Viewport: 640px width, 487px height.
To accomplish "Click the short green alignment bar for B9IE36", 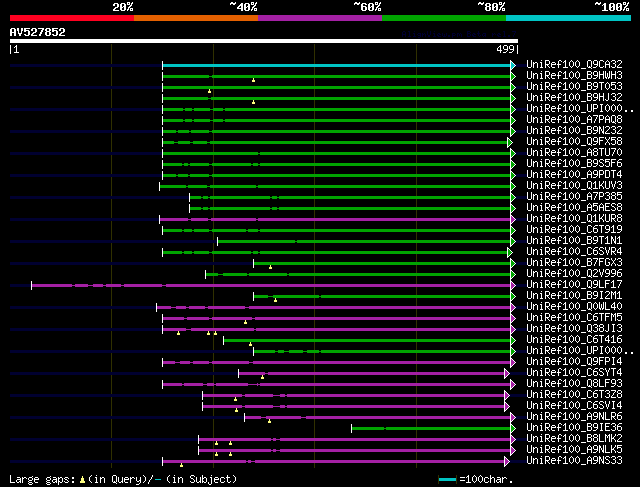I will pyautogui.click(x=431, y=429).
